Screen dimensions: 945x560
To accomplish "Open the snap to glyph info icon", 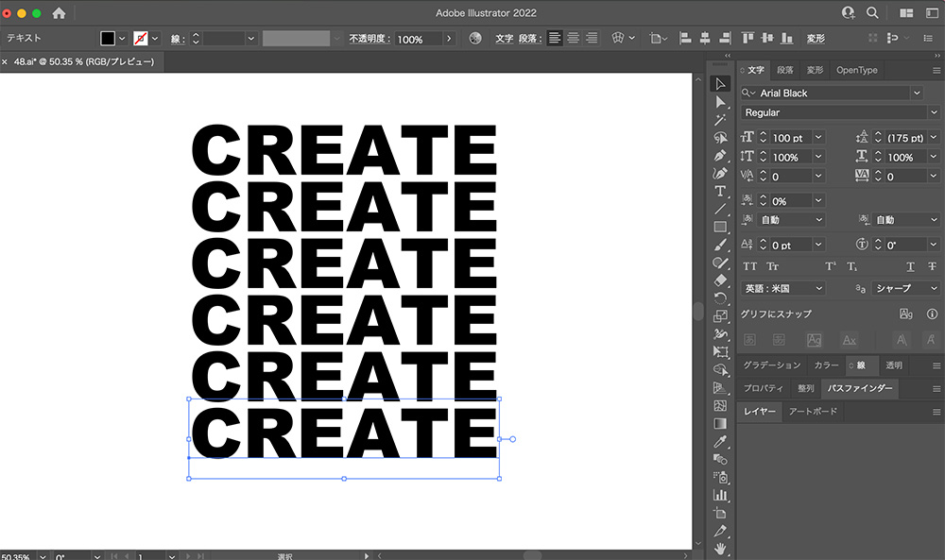I will tap(932, 314).
